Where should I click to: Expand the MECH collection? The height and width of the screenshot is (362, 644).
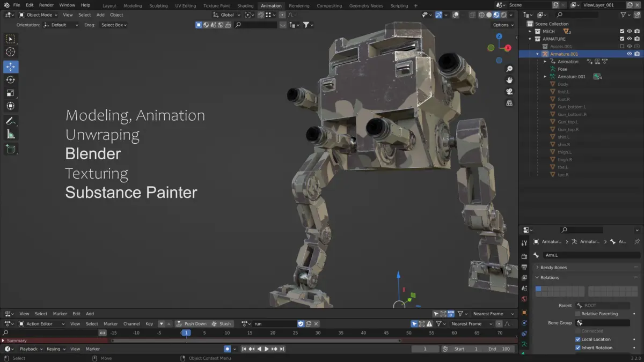coord(530,32)
